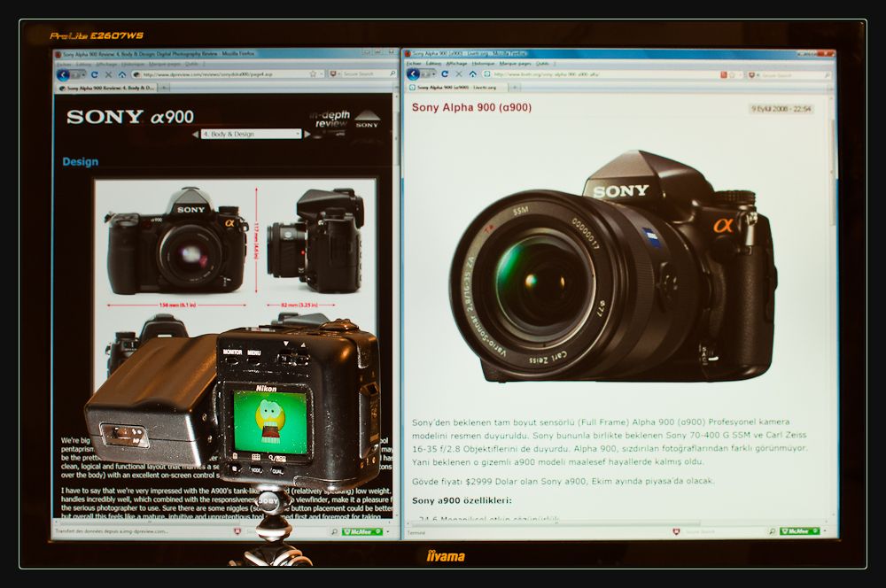The image size is (886, 588).
Task: Open Édition menu in the right window
Action: tap(433, 63)
